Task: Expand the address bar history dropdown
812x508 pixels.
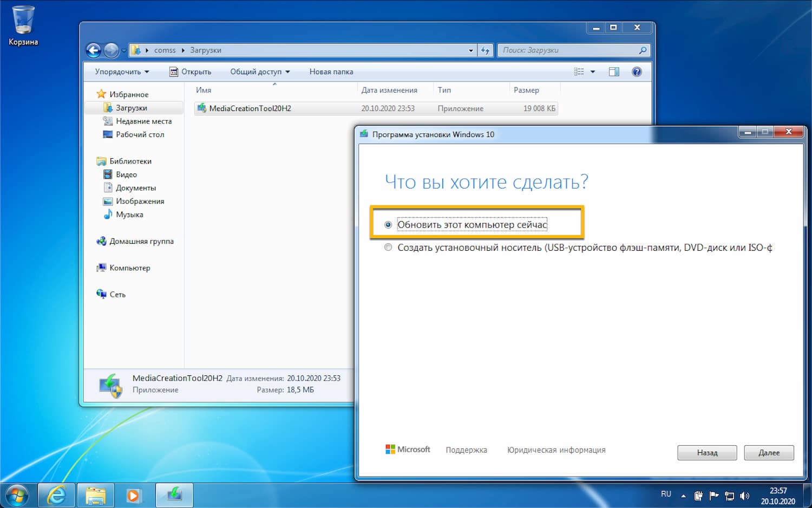Action: click(470, 50)
